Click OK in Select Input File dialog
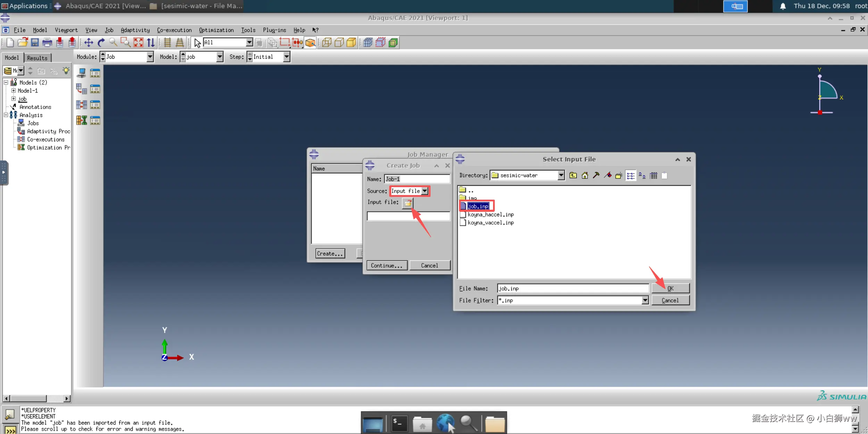Image resolution: width=868 pixels, height=434 pixels. click(x=670, y=289)
